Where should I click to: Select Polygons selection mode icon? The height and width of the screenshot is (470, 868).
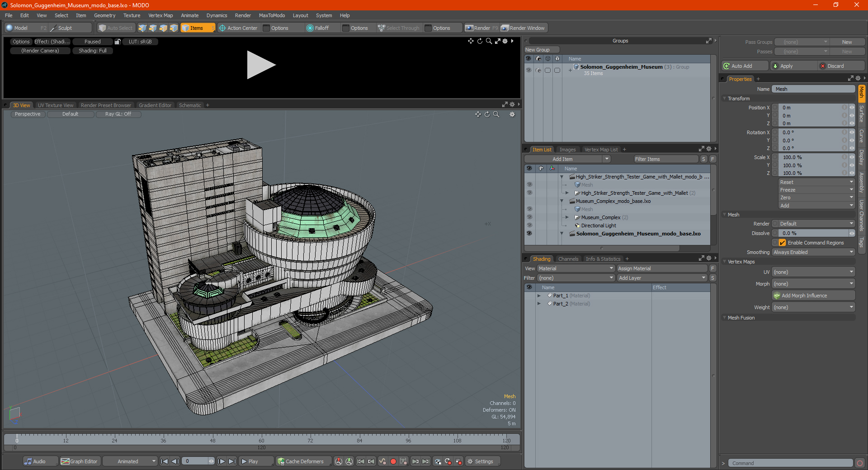pyautogui.click(x=163, y=28)
